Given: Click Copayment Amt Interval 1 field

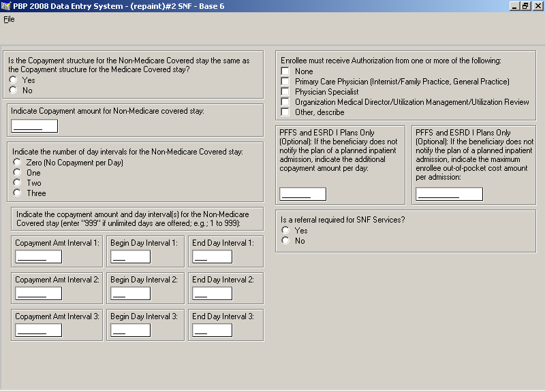Looking at the screenshot, I should pyautogui.click(x=39, y=257).
